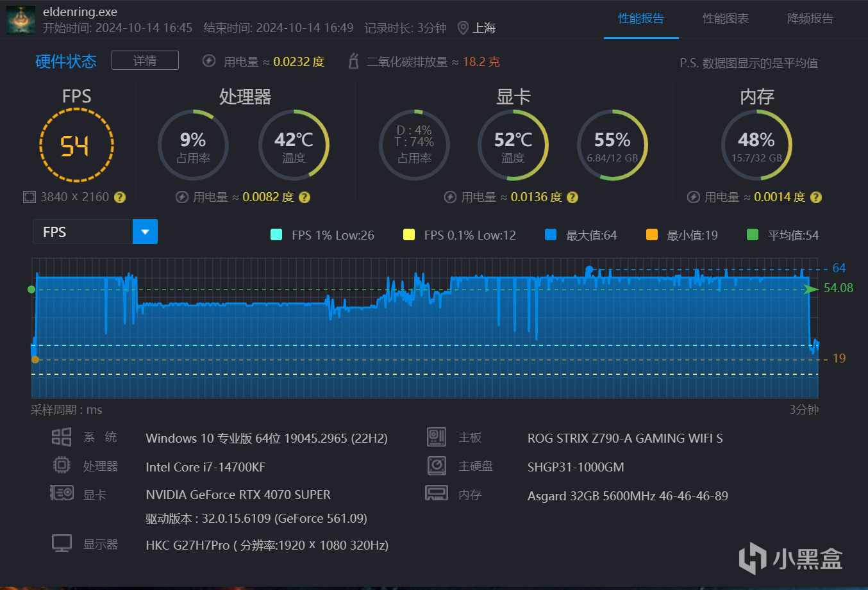Click the FPS gauge showing 54
The image size is (868, 590).
76,145
